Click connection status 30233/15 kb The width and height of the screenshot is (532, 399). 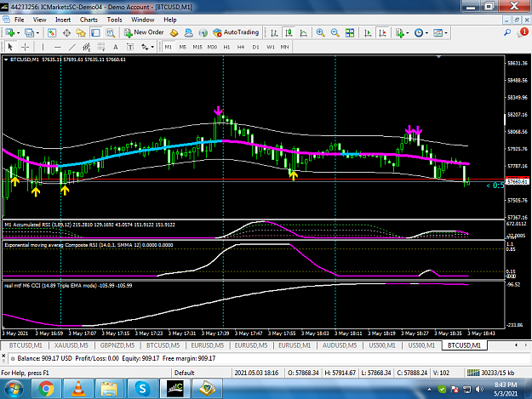point(490,373)
